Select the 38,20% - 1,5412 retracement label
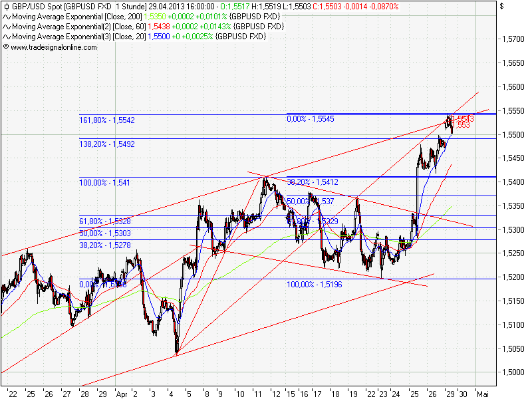This screenshot has width=532, height=399. (x=313, y=182)
